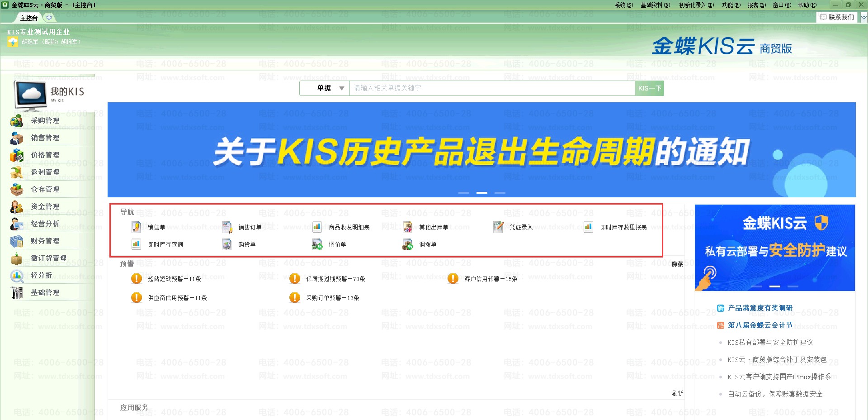Click 超储短缺预警 warning alert icon
This screenshot has height=420, width=868.
(136, 279)
